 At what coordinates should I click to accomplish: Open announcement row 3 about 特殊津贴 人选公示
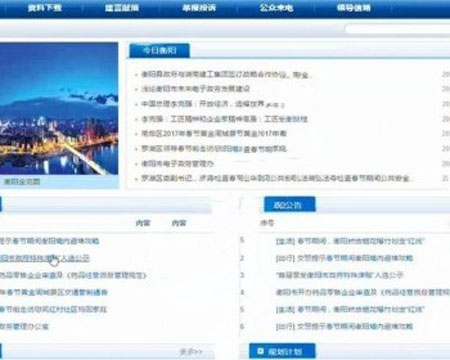coord(340,275)
